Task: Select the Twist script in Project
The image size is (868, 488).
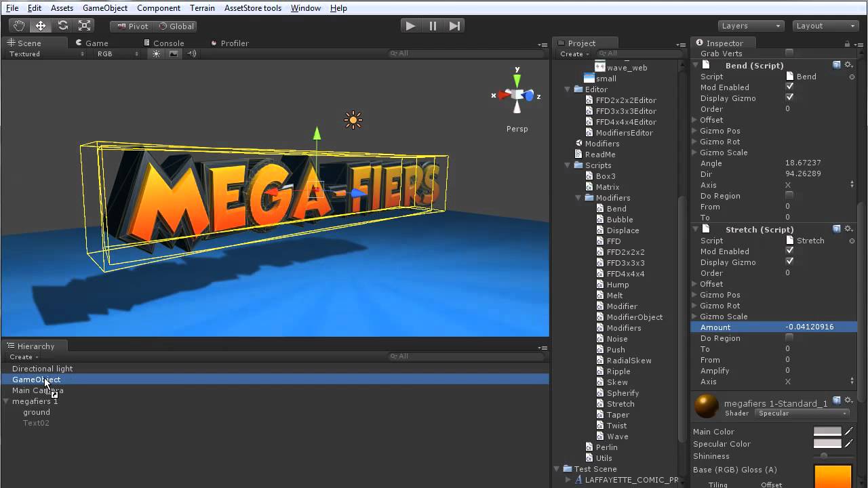Action: click(x=616, y=426)
